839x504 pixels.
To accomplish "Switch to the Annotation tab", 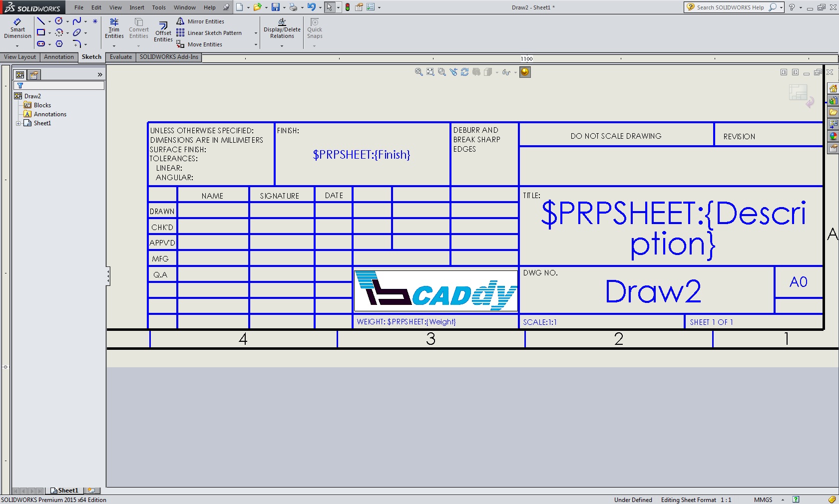I will pyautogui.click(x=59, y=57).
